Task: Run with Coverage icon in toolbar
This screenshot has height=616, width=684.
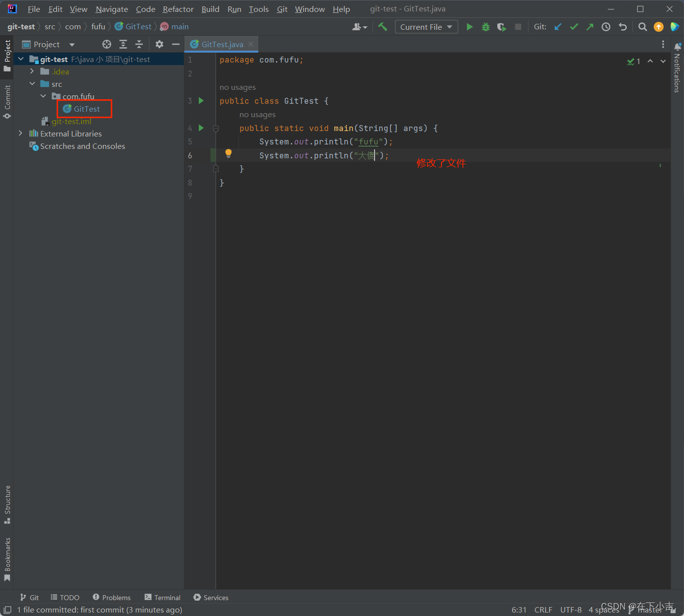Action: click(502, 27)
